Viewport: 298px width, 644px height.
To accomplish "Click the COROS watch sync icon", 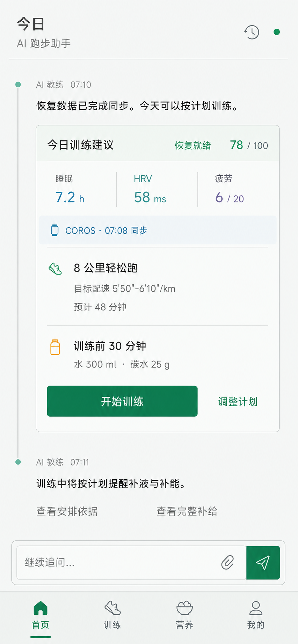I will [x=55, y=230].
